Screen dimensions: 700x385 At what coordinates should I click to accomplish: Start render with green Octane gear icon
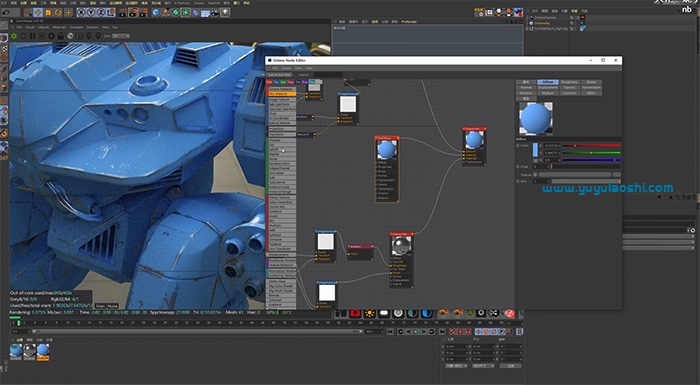pos(14,36)
